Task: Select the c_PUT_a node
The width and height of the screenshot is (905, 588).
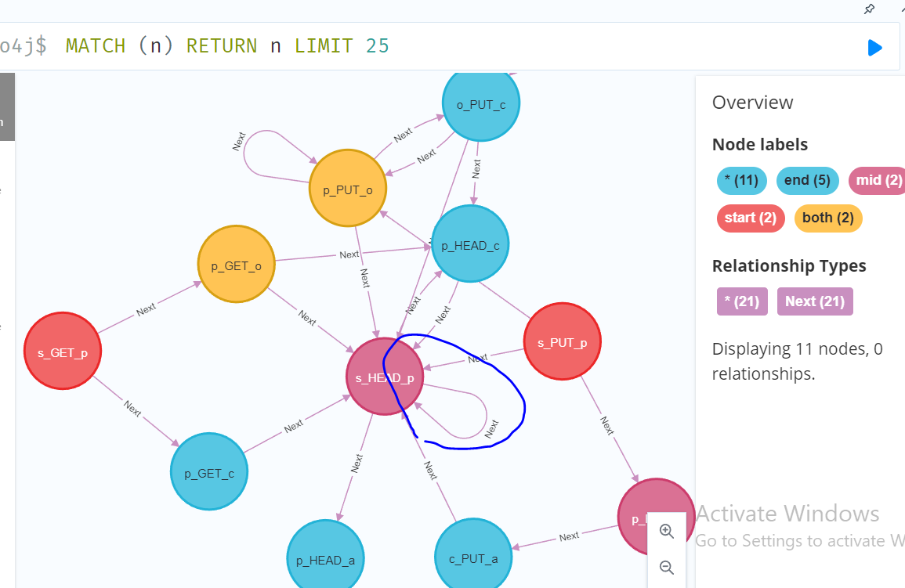Action: click(472, 556)
